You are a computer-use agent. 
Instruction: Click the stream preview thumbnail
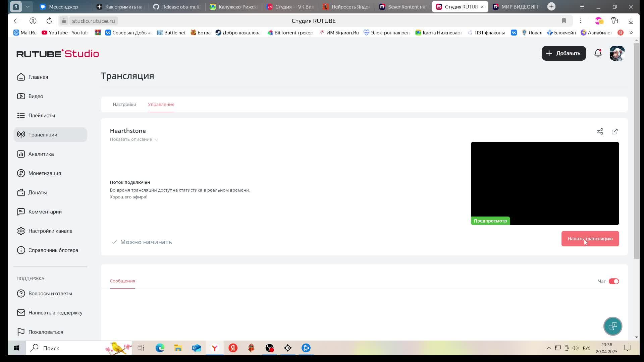[545, 183]
